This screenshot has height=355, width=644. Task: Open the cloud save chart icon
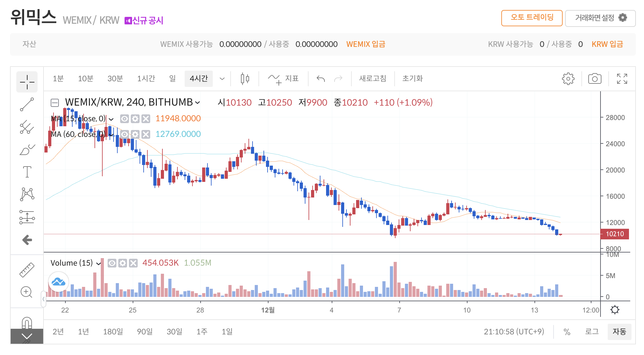(59, 282)
